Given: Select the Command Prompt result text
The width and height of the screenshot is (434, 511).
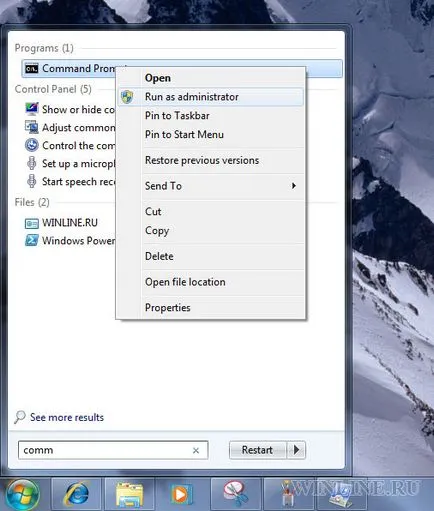Looking at the screenshot, I should click(79, 69).
